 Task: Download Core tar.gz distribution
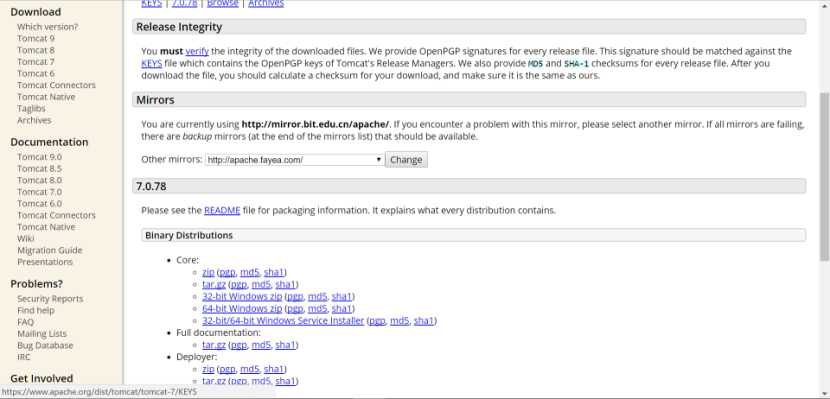pos(214,284)
